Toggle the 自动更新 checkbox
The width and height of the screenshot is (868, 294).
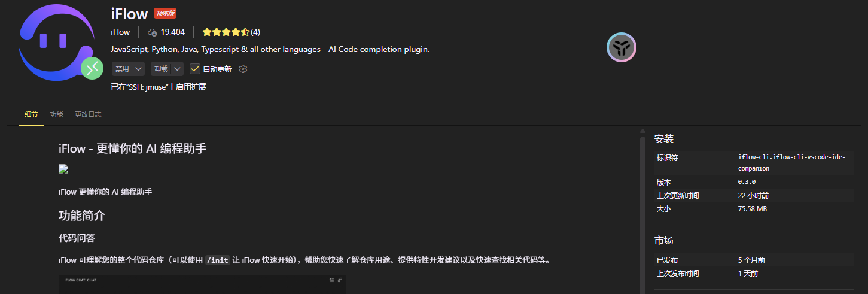pyautogui.click(x=195, y=69)
